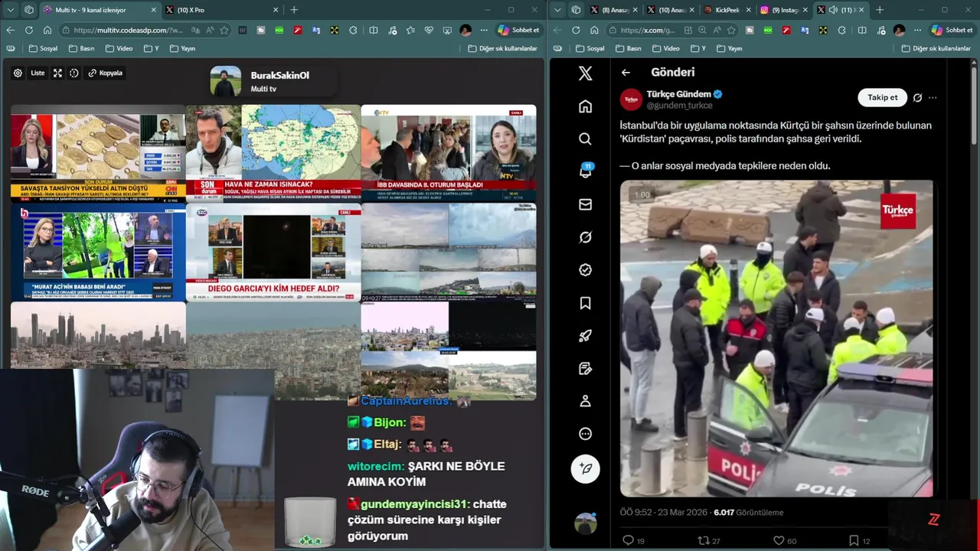
Task: Click the Takip et follow button
Action: (882, 97)
